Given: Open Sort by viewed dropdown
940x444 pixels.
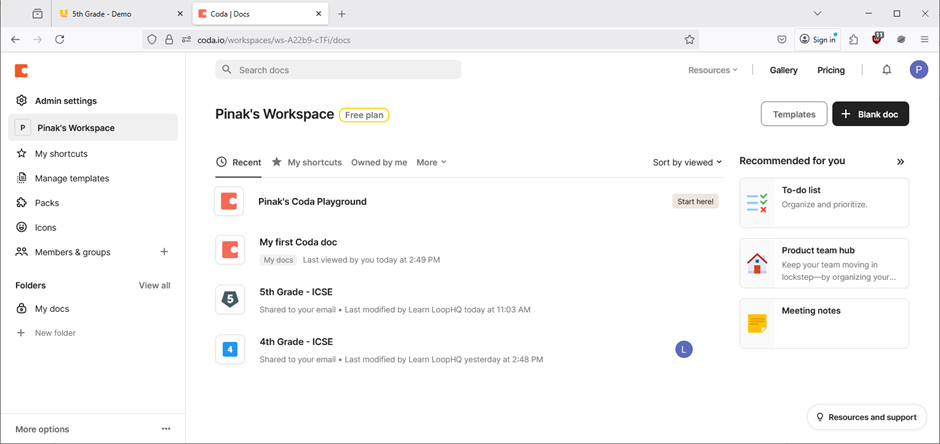Looking at the screenshot, I should coord(688,162).
